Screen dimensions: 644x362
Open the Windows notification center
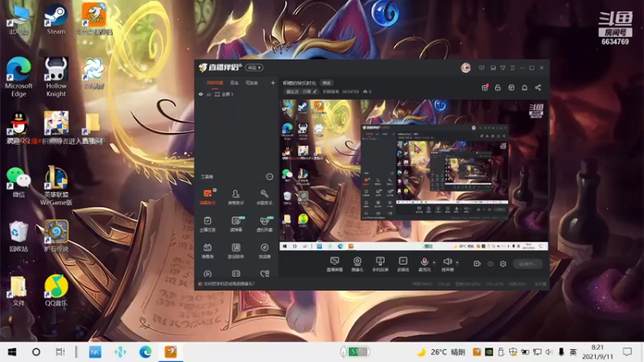[x=627, y=352]
